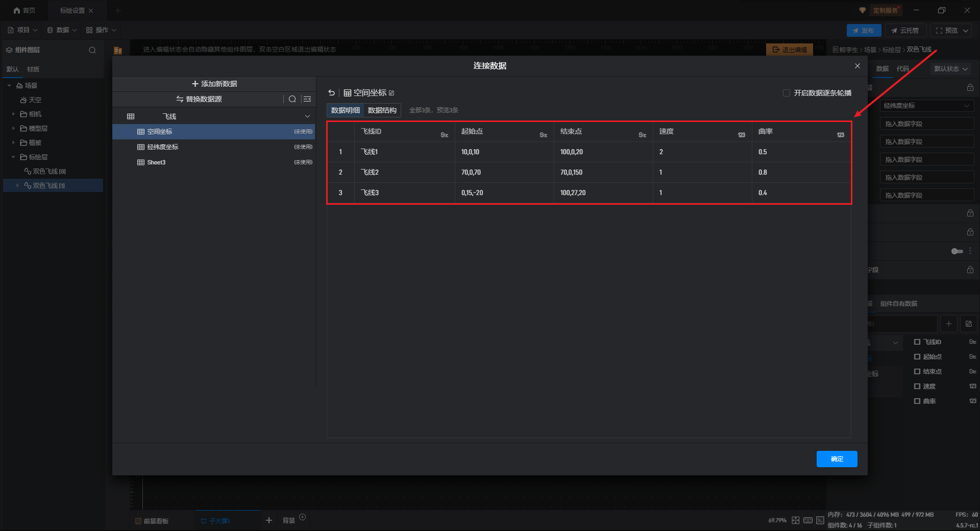Click the layer icon in the canvas toolbar
The width and height of the screenshot is (980, 531).
pyautogui.click(x=118, y=50)
